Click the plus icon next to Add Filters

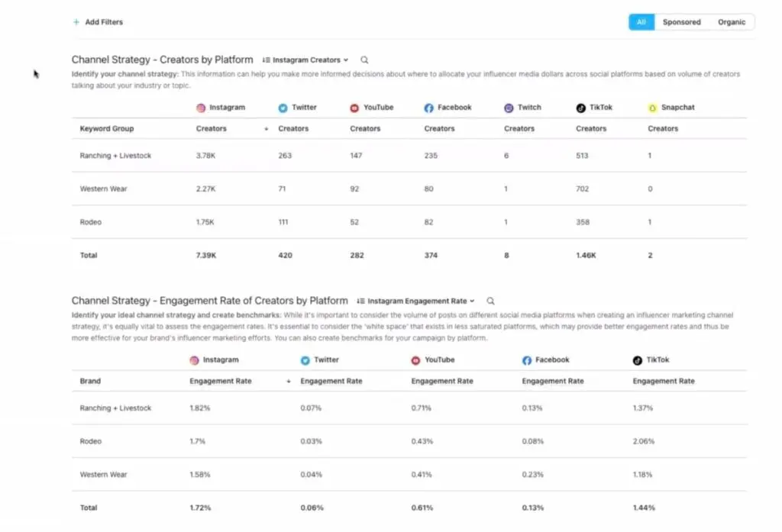click(x=76, y=22)
